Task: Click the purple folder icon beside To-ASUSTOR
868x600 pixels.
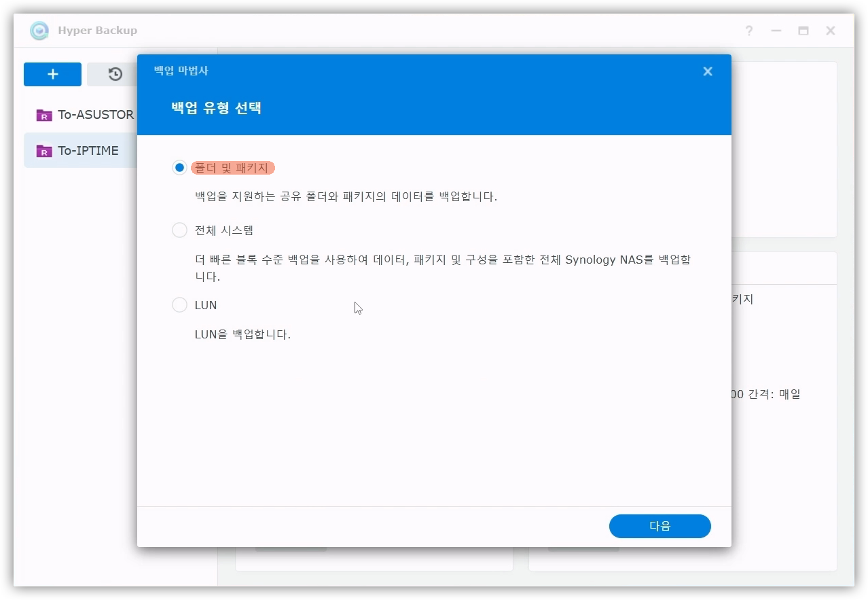Action: point(44,115)
